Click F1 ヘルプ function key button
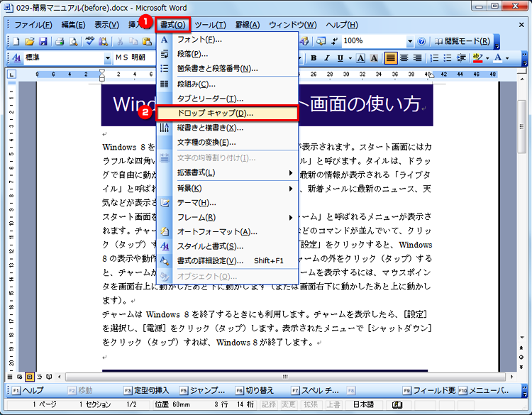Viewport: 532px width, 415px height. coord(28,390)
